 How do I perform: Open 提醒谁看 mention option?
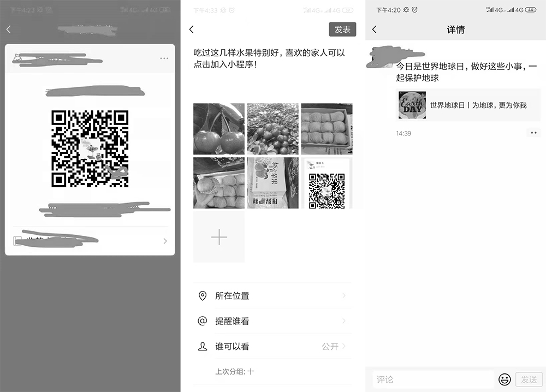click(x=272, y=321)
